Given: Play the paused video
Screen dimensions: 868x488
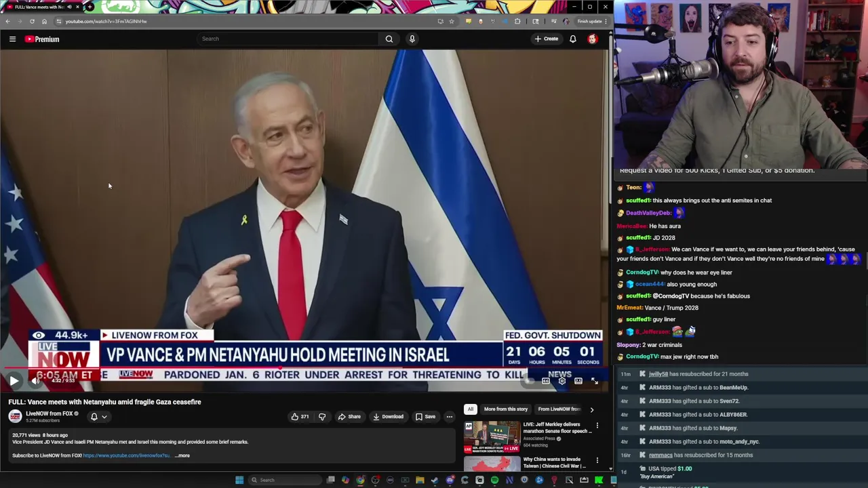Looking at the screenshot, I should coord(14,381).
